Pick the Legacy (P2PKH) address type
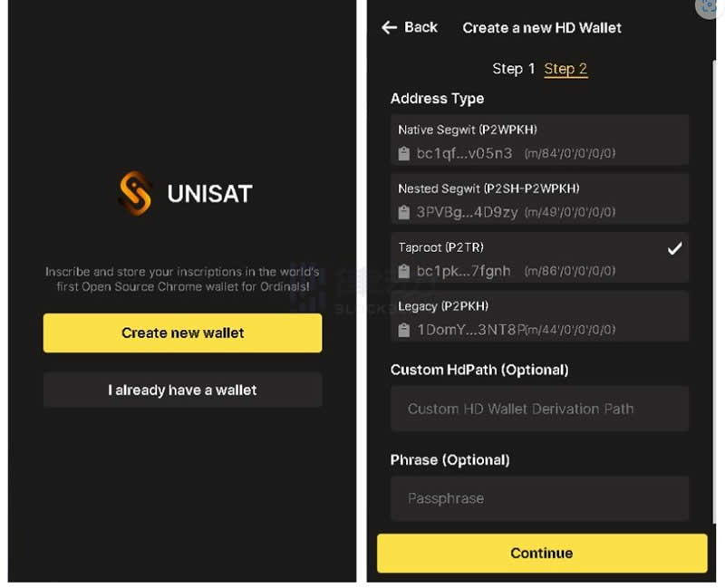 coord(539,316)
